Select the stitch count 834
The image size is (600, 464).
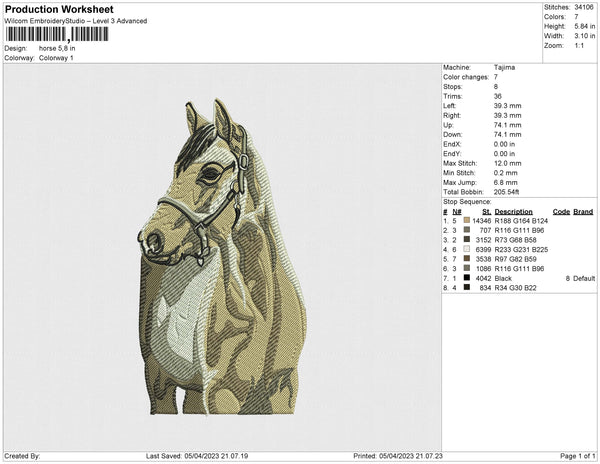pos(485,288)
